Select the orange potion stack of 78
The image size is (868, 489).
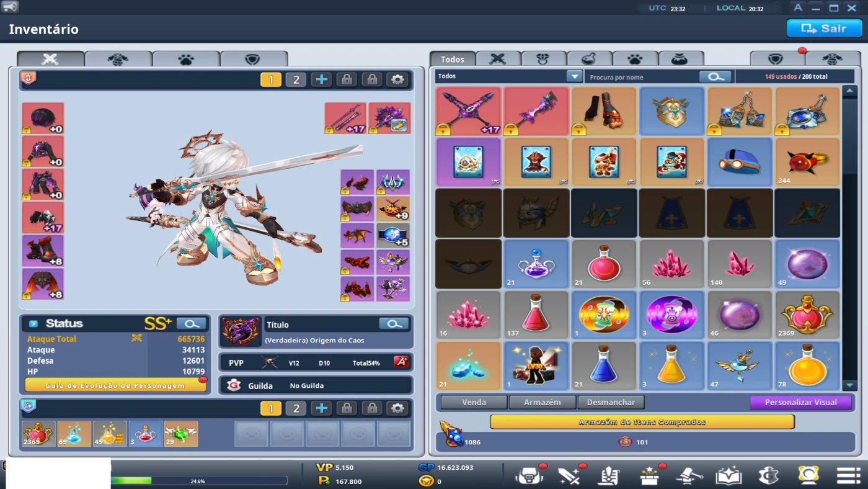[807, 366]
